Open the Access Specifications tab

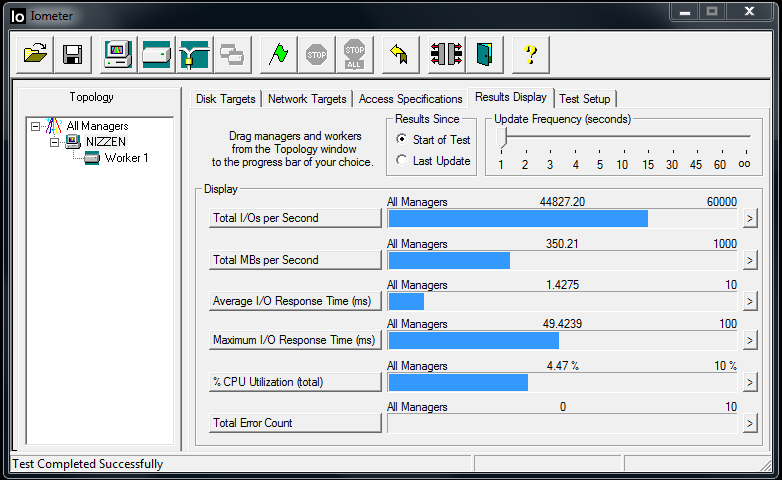(410, 99)
